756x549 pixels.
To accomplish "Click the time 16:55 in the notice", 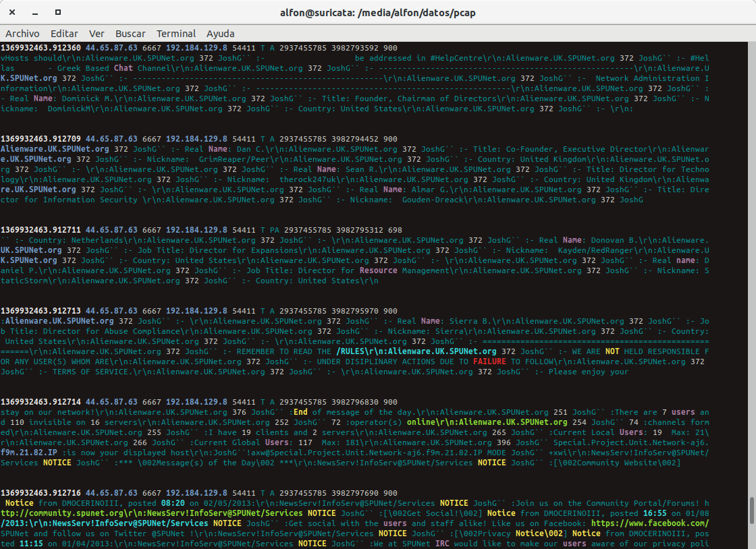I will [x=655, y=513].
